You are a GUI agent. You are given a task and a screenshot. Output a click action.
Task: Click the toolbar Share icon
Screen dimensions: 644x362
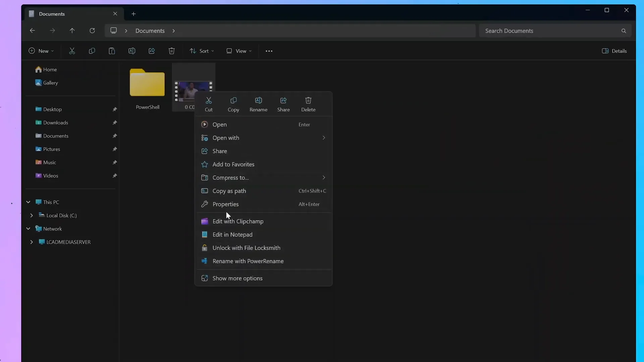(x=152, y=51)
